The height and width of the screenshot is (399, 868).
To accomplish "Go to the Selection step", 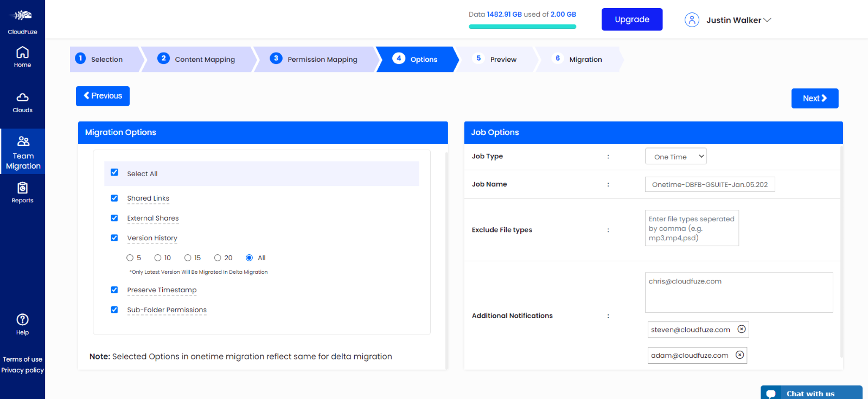I will click(x=107, y=59).
